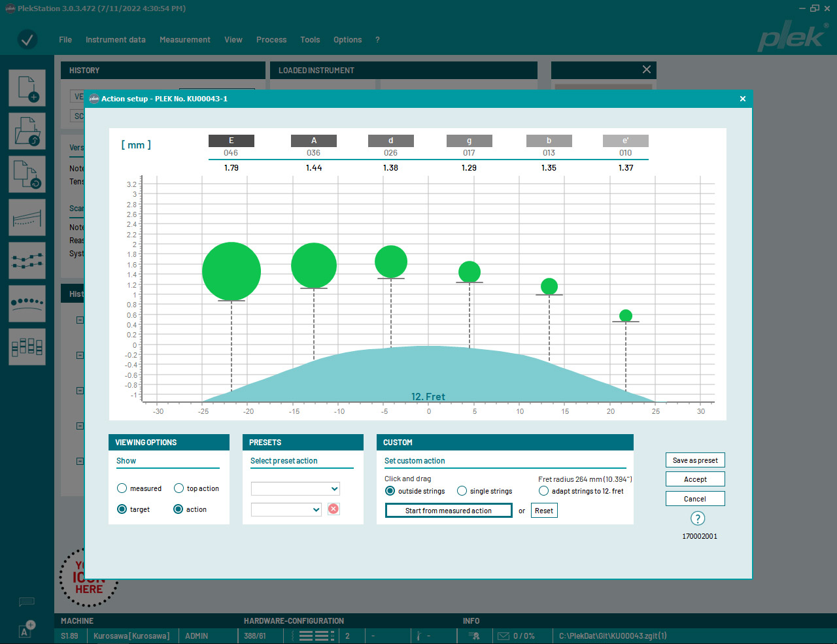
Task: Select adapt strings to 12. fret option
Action: pos(544,491)
